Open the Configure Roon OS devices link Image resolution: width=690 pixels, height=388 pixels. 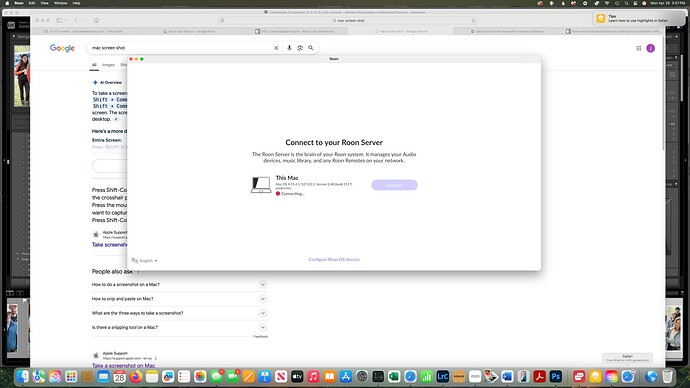(334, 260)
